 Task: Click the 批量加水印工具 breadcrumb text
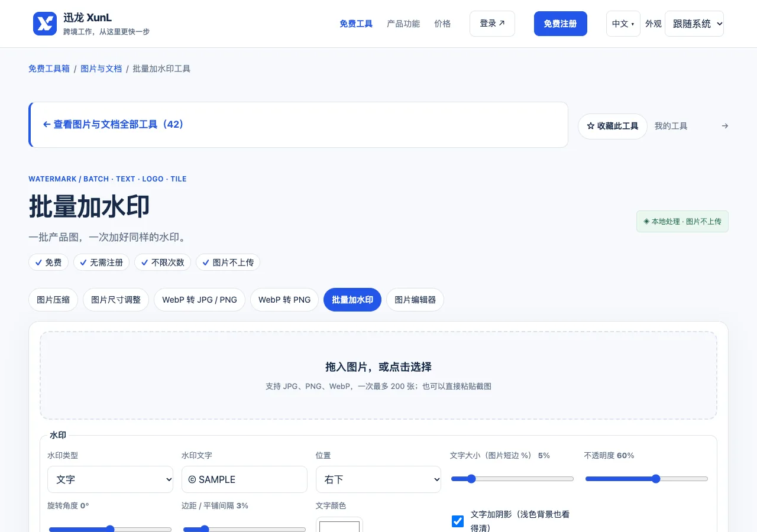coord(161,69)
